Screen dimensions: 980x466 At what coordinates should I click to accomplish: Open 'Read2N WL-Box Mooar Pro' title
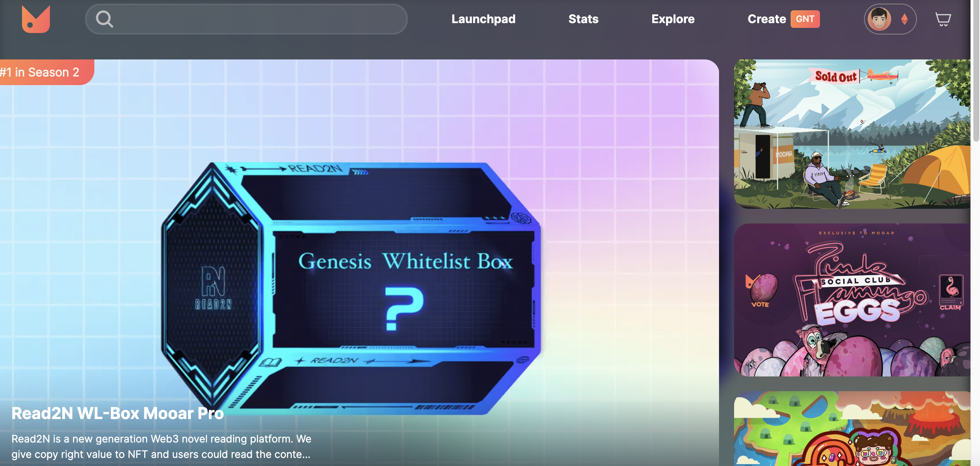tap(117, 414)
